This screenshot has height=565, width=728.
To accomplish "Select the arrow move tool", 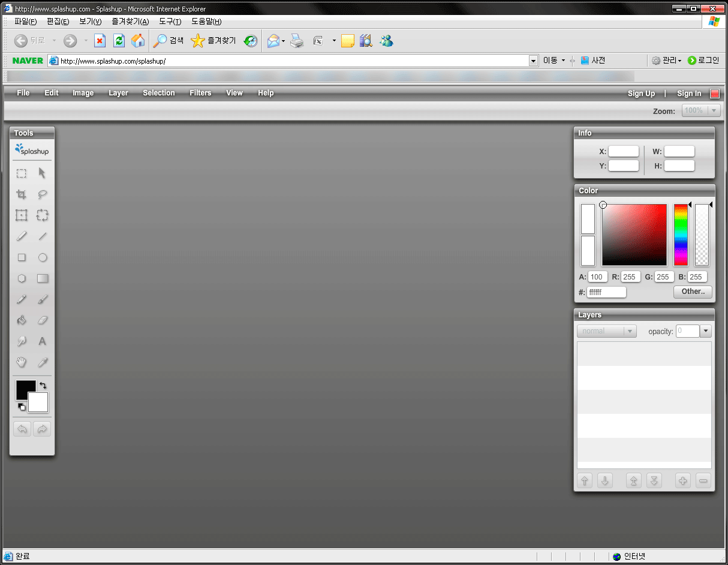I will pyautogui.click(x=42, y=173).
